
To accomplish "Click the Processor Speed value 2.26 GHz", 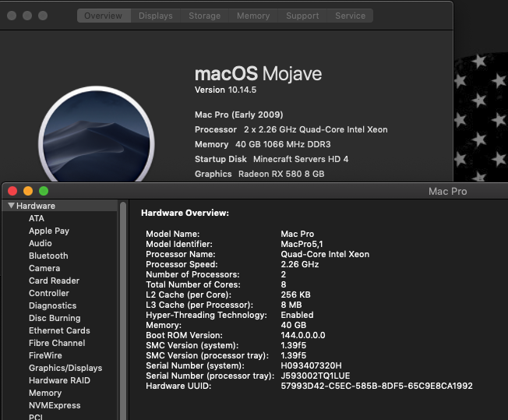I will [300, 264].
